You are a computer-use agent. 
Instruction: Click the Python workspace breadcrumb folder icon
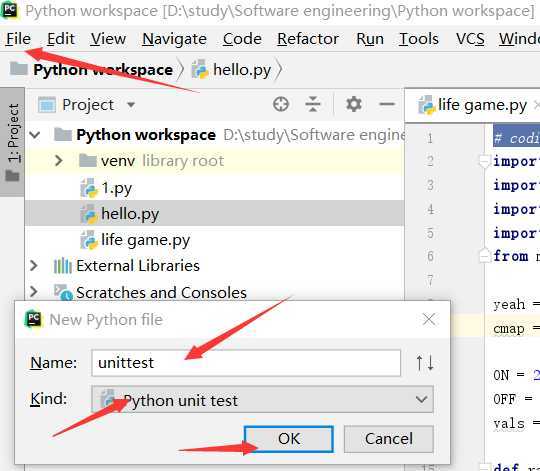(19, 69)
